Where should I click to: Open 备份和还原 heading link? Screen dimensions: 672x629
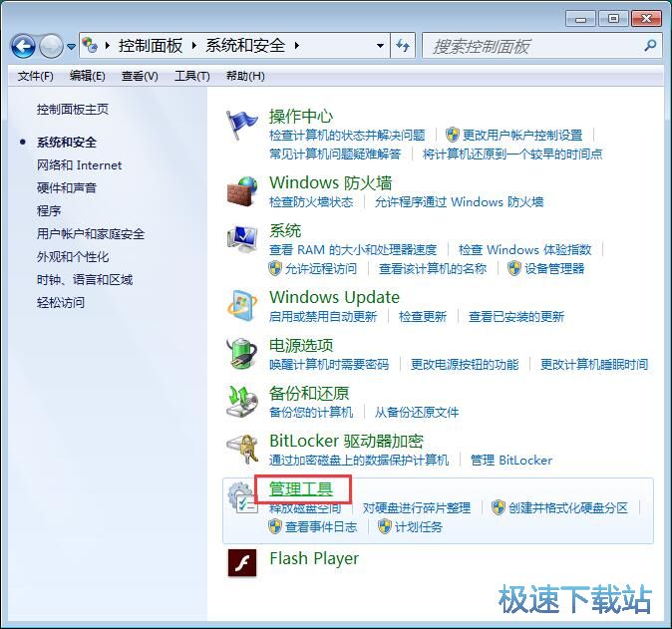(309, 394)
